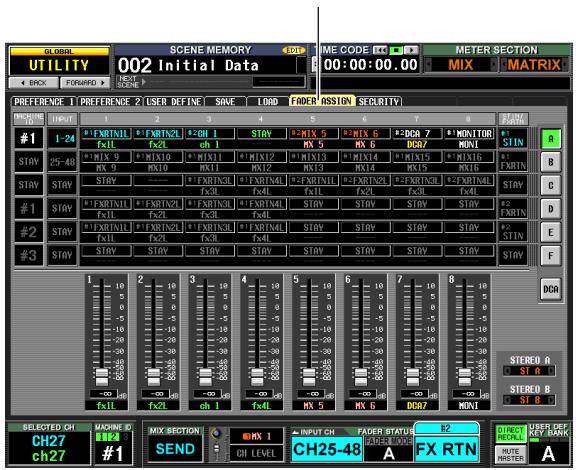576x470 pixels.
Task: Click the layer A input 1-24 box
Action: (x=62, y=138)
